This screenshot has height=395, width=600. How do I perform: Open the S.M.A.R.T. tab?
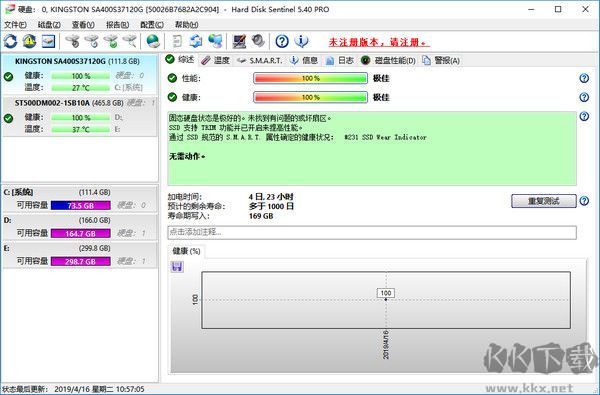[259, 60]
